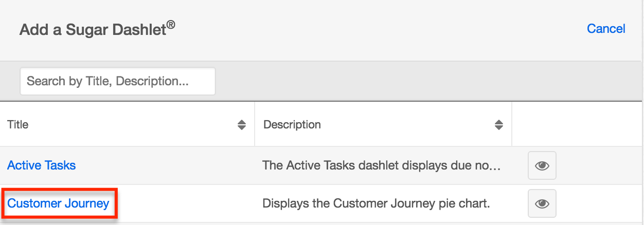
Task: Preview the Customer Journey dashlet via its eye icon
Action: [x=542, y=203]
